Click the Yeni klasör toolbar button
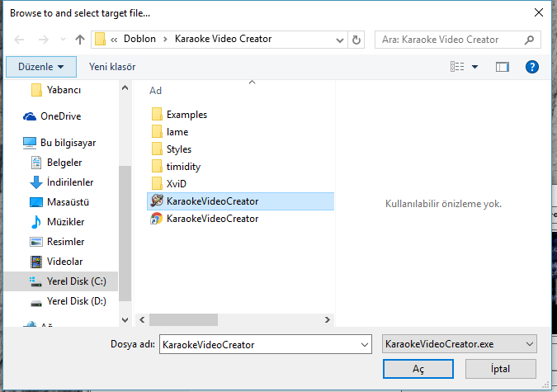 pyautogui.click(x=112, y=66)
